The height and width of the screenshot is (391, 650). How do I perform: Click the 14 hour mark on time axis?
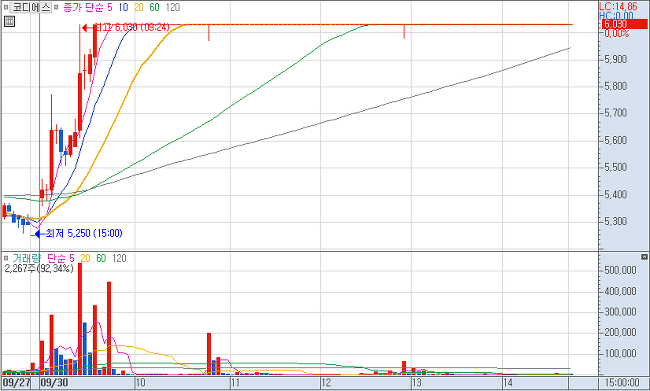(x=508, y=382)
